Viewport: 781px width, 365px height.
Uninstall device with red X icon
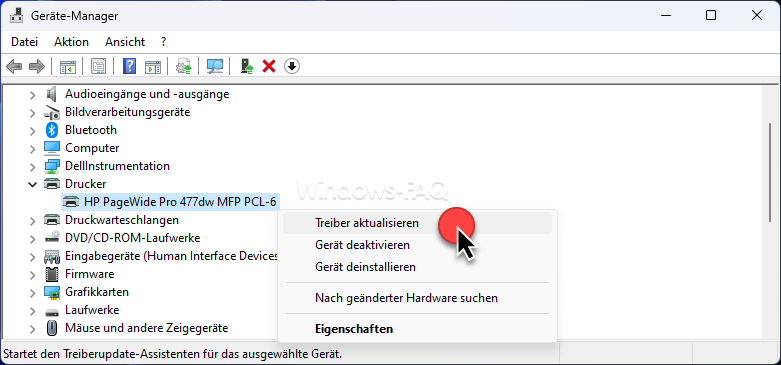click(269, 66)
